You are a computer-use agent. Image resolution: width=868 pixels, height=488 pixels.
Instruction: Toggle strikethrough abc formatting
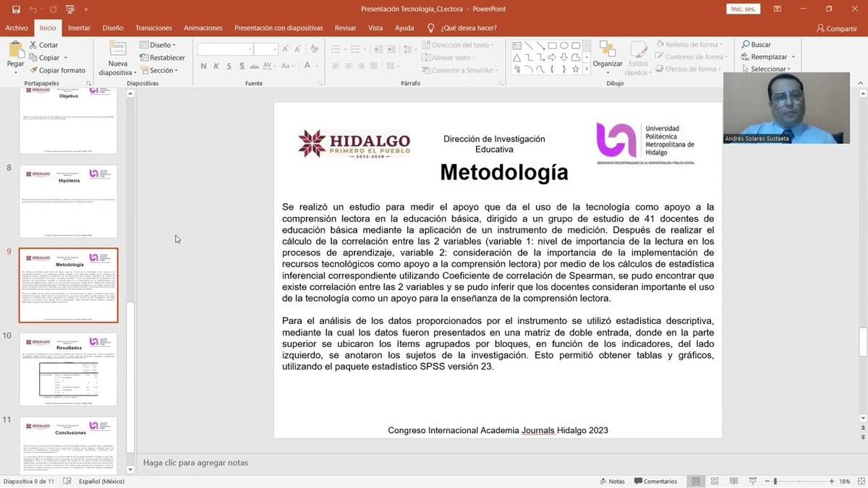click(x=254, y=66)
